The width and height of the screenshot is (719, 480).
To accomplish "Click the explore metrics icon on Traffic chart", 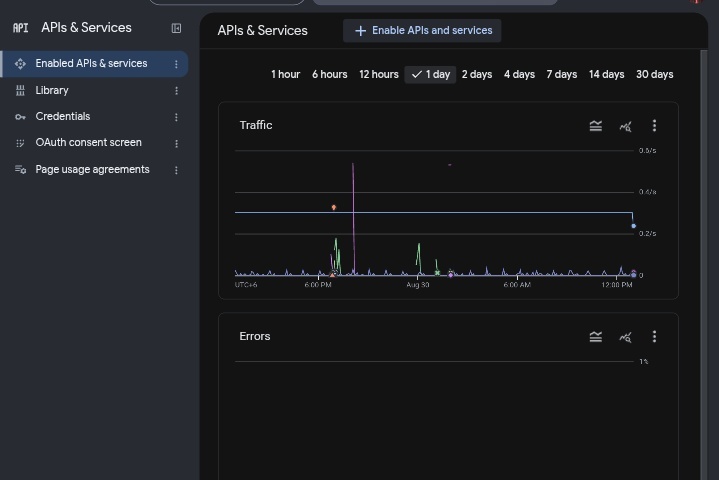I will [x=625, y=126].
